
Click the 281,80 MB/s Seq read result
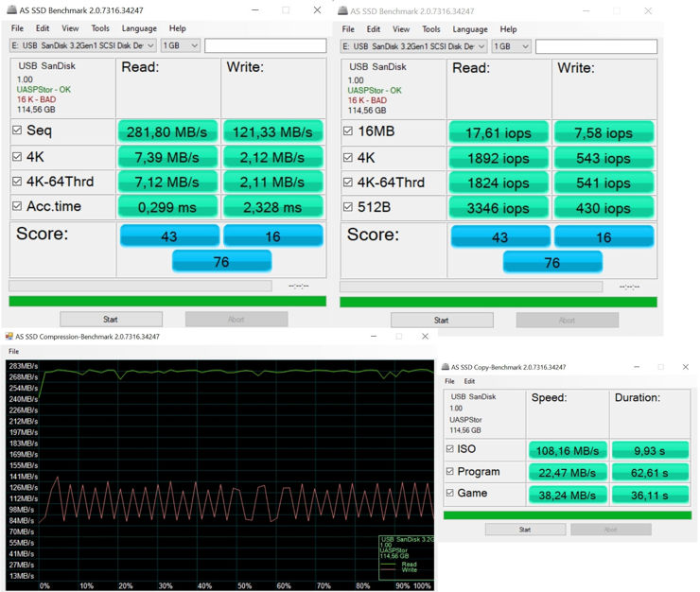tap(167, 131)
